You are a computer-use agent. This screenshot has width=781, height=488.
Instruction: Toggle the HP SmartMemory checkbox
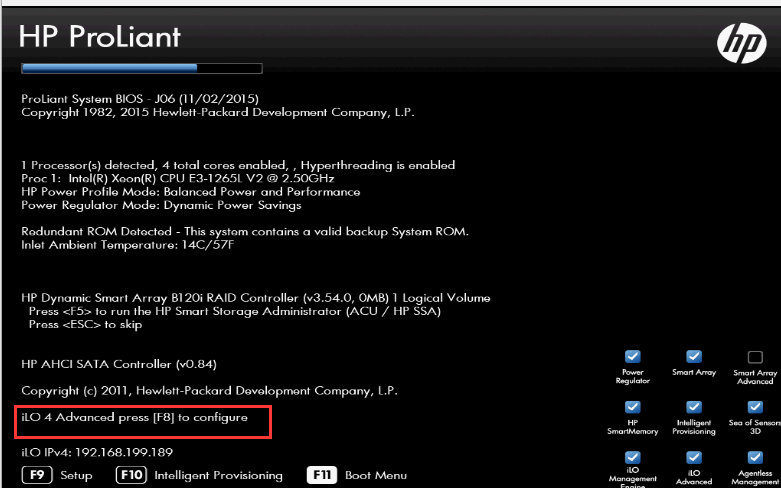tap(632, 407)
